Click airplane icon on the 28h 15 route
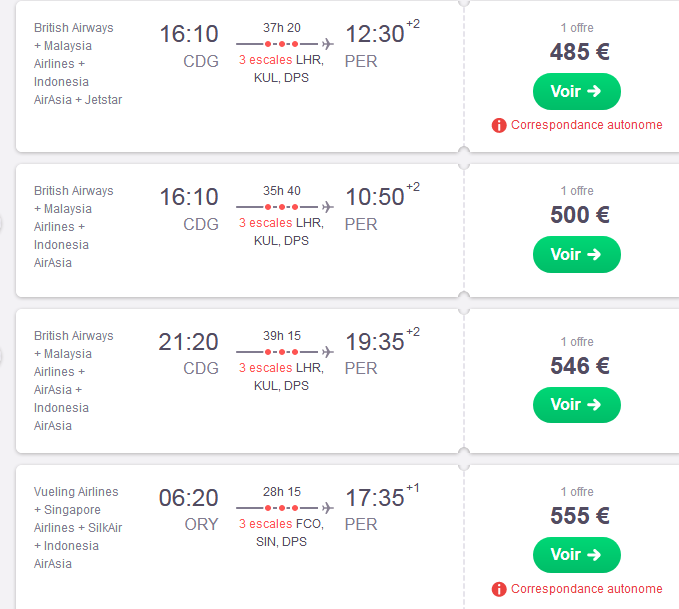The width and height of the screenshot is (679, 609). tap(328, 508)
